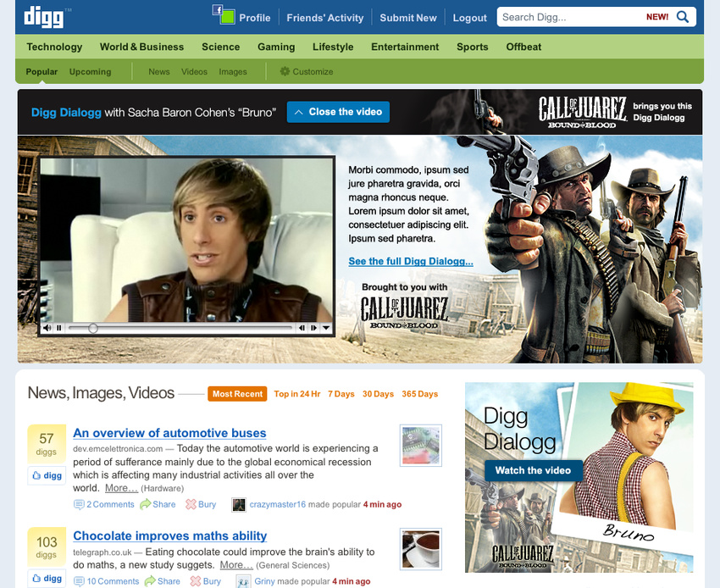Click the Digg logo

pos(45,18)
